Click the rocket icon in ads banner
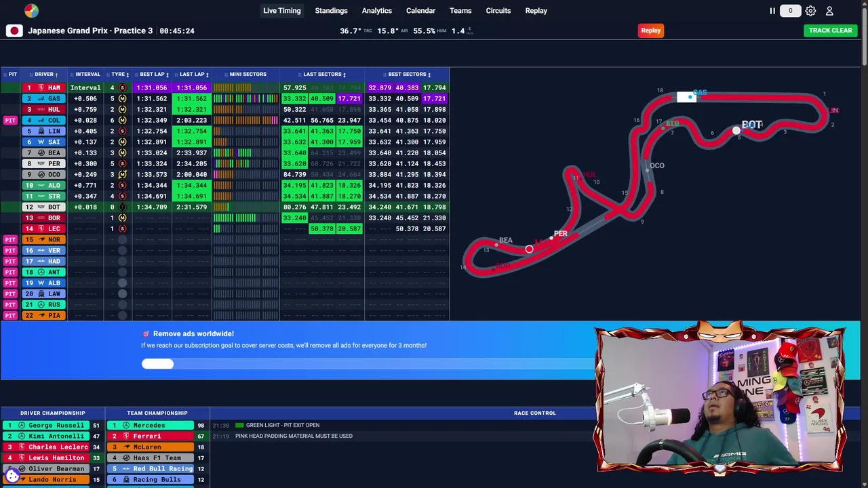 pyautogui.click(x=146, y=333)
